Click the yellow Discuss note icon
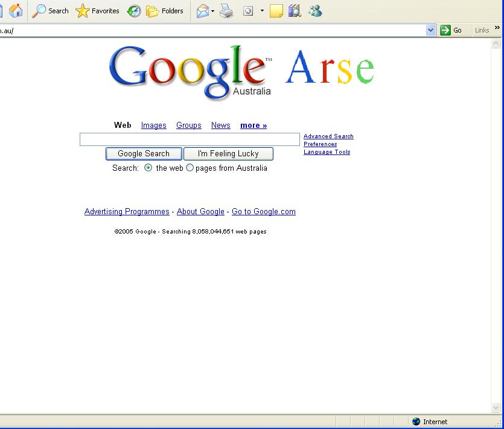The height and width of the screenshot is (429, 504). pyautogui.click(x=276, y=11)
